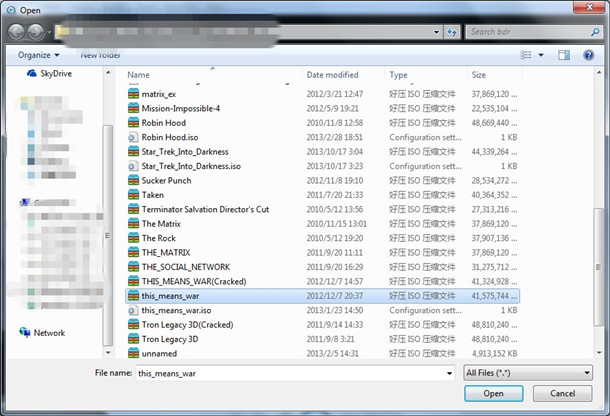Click file list scrollbar up arrow
This screenshot has height=416, width=610.
[x=599, y=72]
